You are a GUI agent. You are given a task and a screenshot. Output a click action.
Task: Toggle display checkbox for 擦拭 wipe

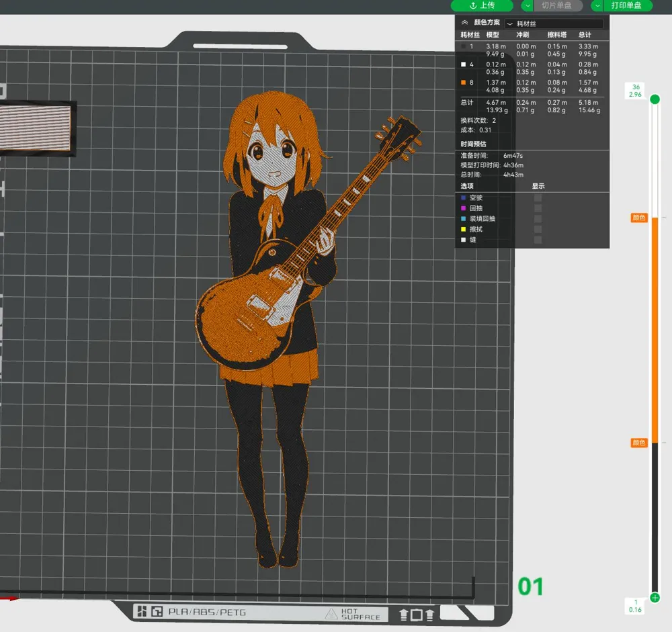point(538,229)
